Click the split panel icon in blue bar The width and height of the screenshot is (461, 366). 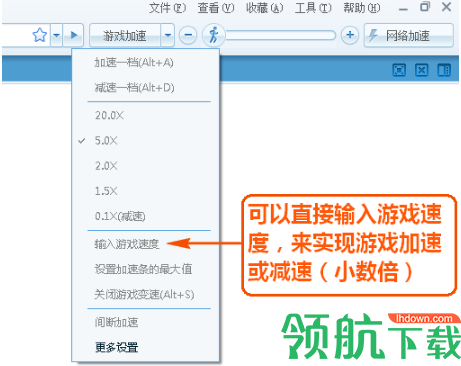[x=444, y=70]
